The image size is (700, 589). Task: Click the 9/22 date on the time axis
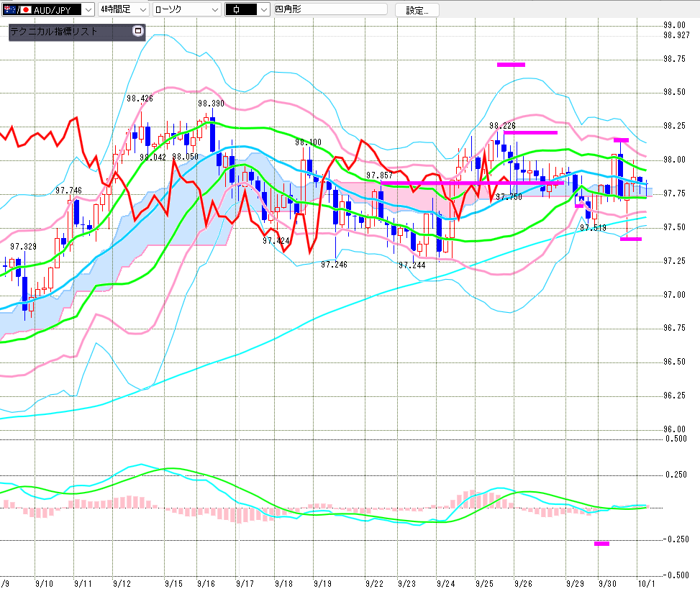click(374, 583)
